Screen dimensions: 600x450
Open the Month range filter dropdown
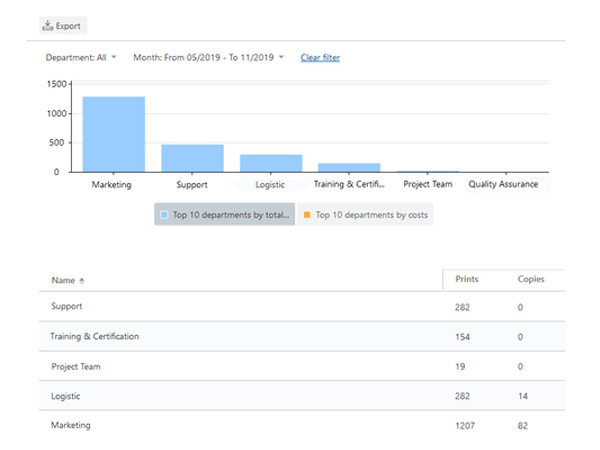point(208,57)
